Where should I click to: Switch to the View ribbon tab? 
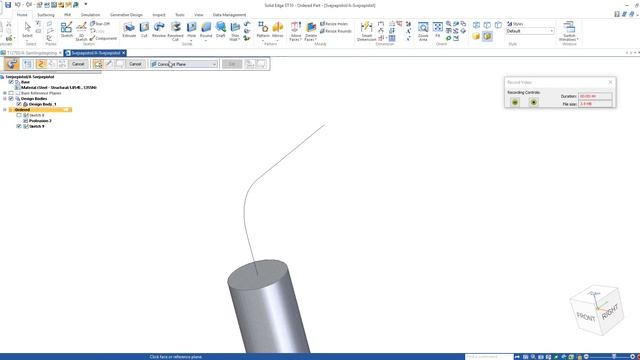[x=198, y=15]
